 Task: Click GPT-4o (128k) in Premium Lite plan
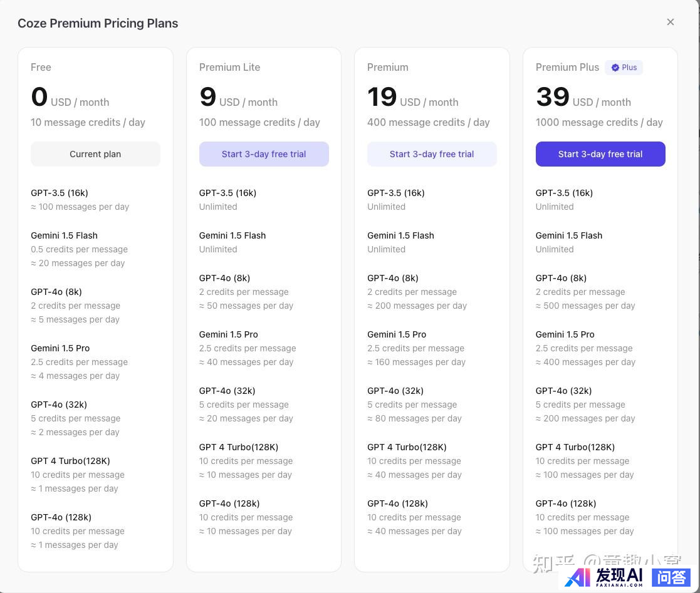click(229, 503)
